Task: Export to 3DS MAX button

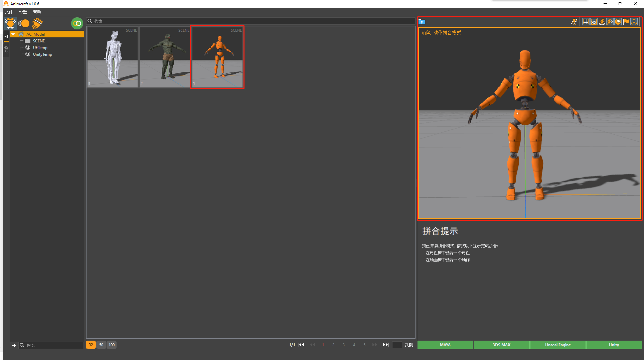Action: [501, 345]
